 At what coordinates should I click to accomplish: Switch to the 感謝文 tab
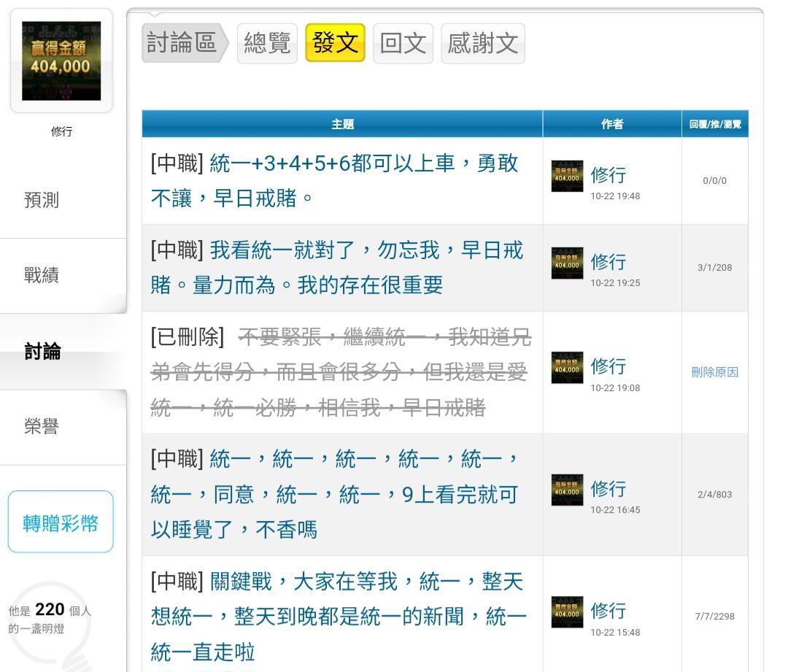[x=483, y=43]
